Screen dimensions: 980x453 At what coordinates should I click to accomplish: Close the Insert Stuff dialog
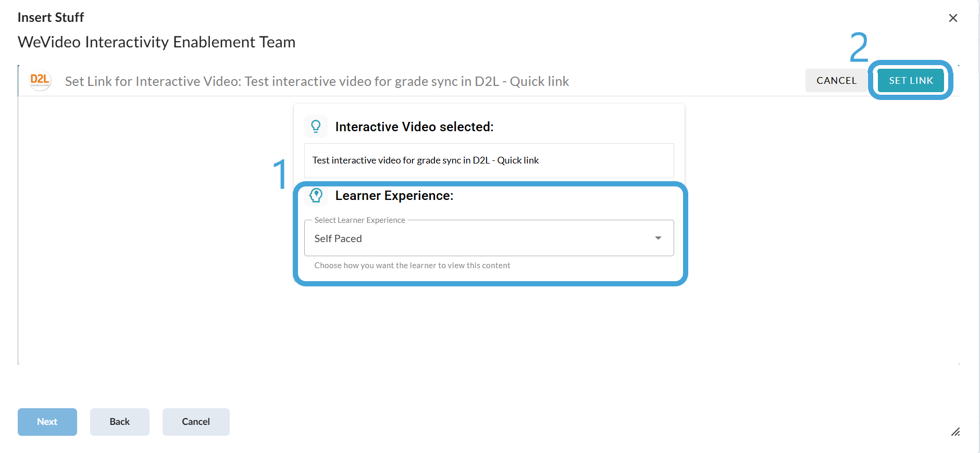(x=953, y=18)
